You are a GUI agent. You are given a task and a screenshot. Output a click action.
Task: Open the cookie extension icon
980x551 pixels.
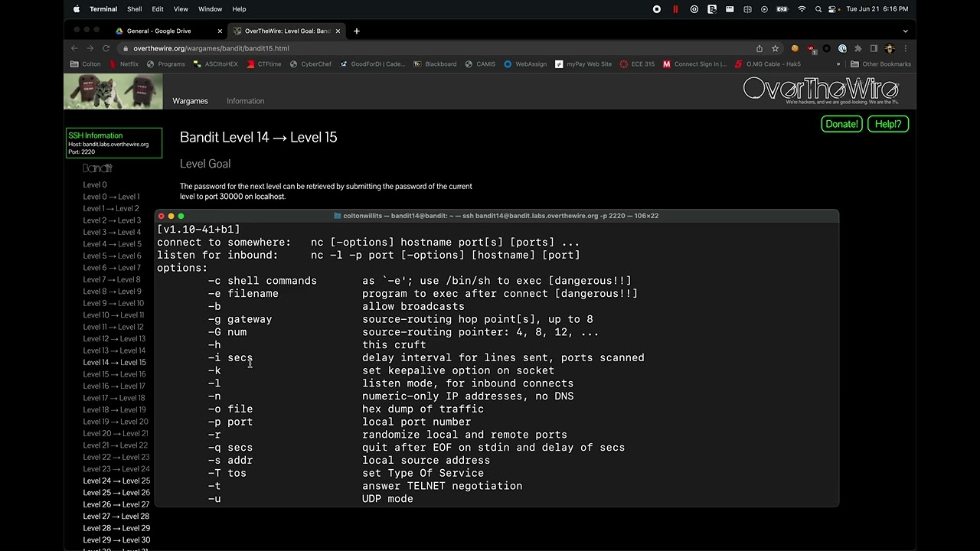coord(795,48)
